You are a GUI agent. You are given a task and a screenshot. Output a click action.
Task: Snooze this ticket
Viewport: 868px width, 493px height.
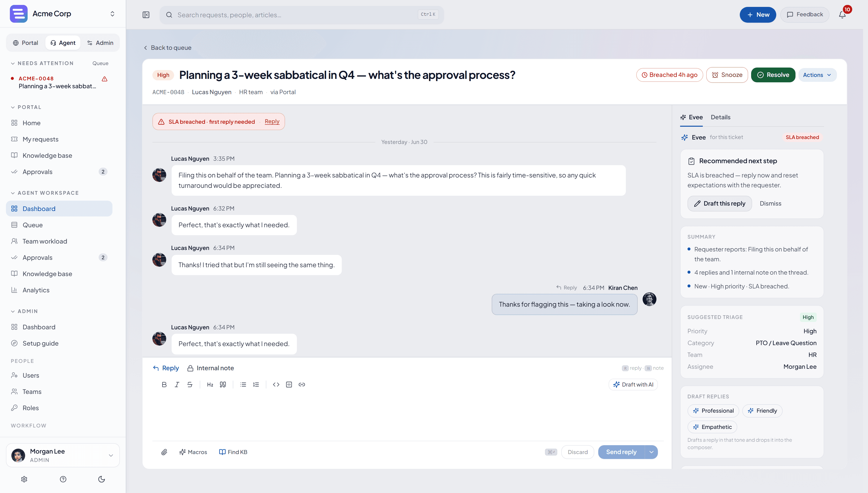pos(727,75)
